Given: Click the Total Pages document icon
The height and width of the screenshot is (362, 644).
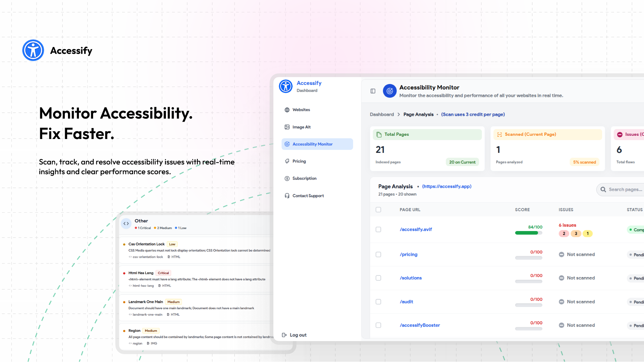Looking at the screenshot, I should click(x=379, y=135).
